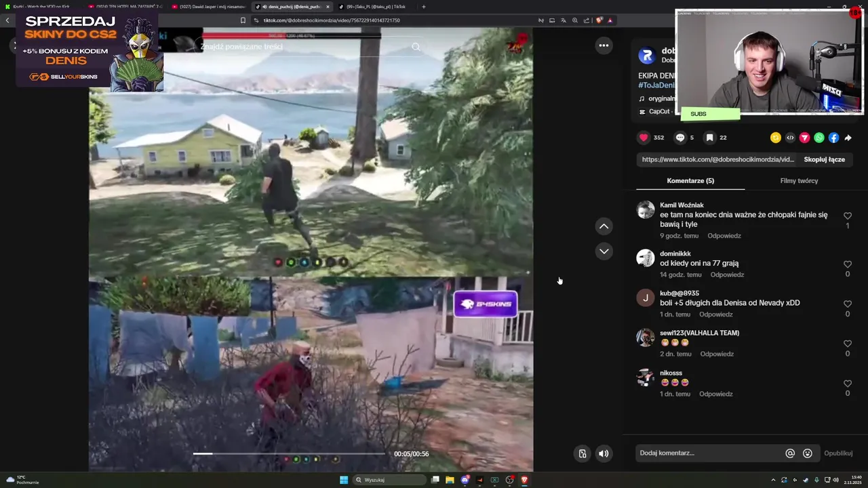This screenshot has width=868, height=488.
Task: Switch to Komentarze (5) tab
Action: [x=690, y=181]
